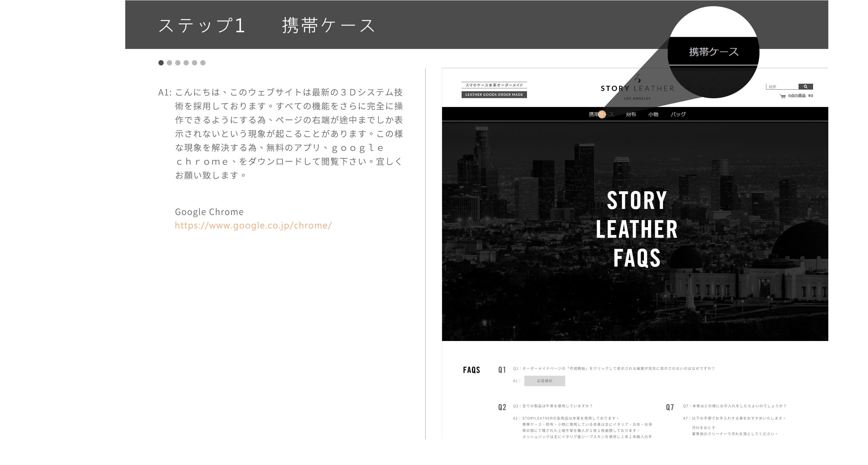Expand the 応答解析 answer for Q1
Viewport: 868px width, 465px height.
tap(545, 381)
